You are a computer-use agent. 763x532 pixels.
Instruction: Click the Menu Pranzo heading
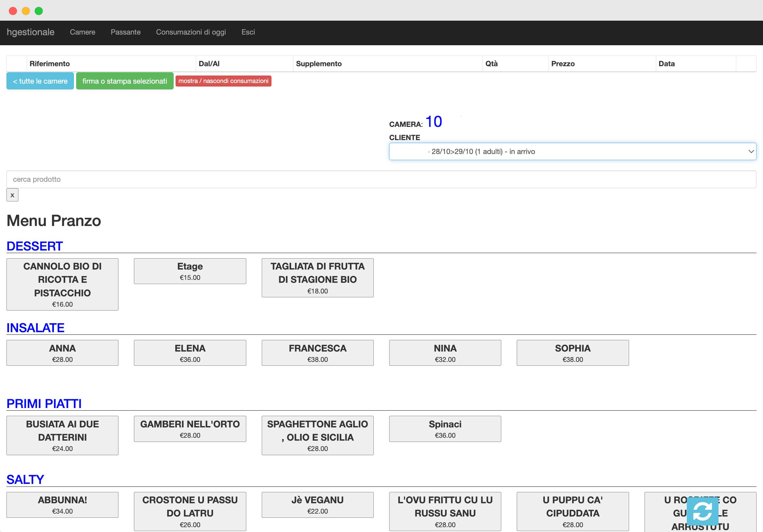pos(54,220)
